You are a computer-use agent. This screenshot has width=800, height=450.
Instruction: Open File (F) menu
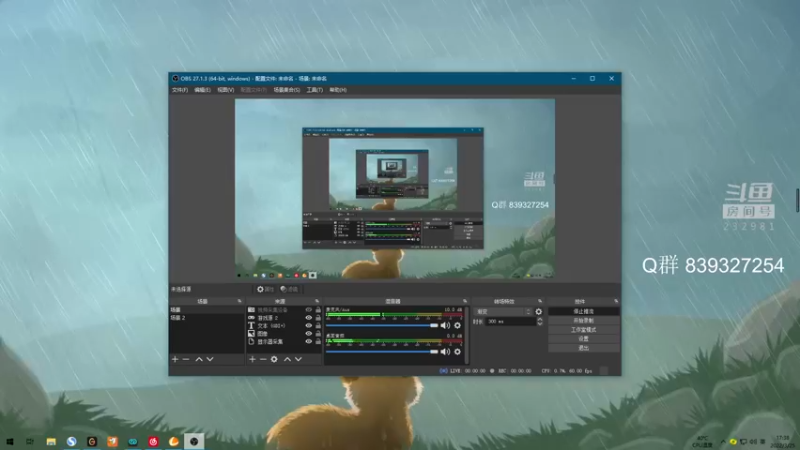[x=180, y=90]
